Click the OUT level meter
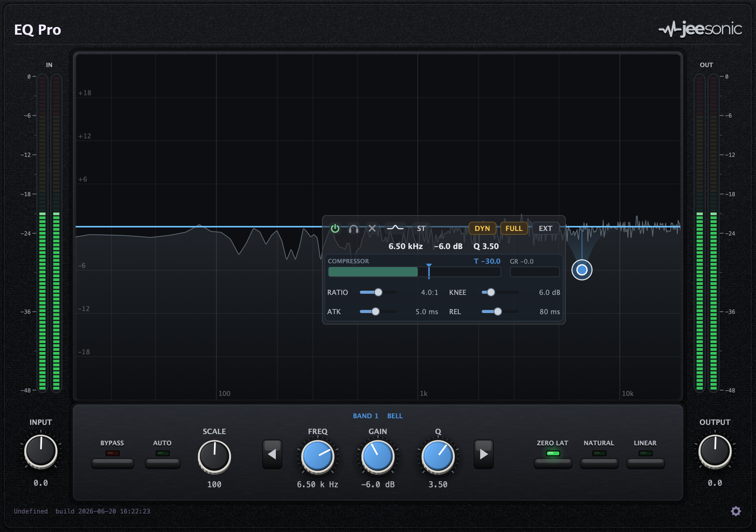 coord(707,233)
